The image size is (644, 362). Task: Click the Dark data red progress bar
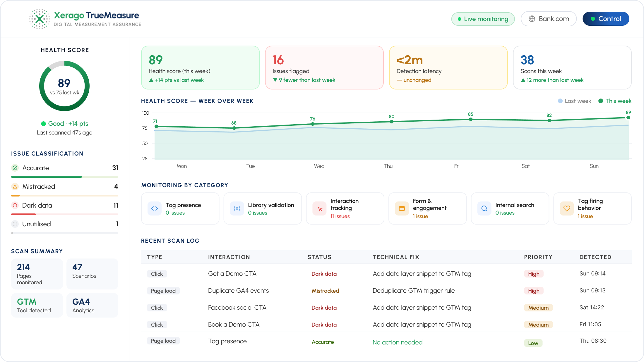(x=23, y=214)
